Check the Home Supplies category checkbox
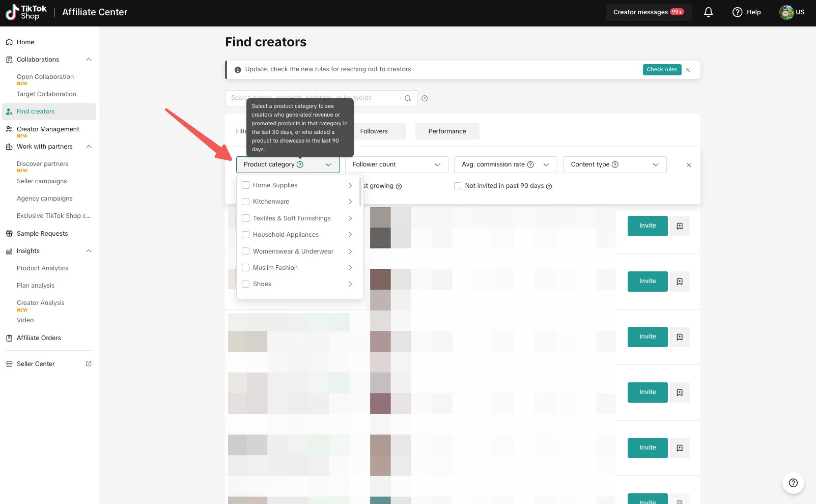 coord(246,185)
